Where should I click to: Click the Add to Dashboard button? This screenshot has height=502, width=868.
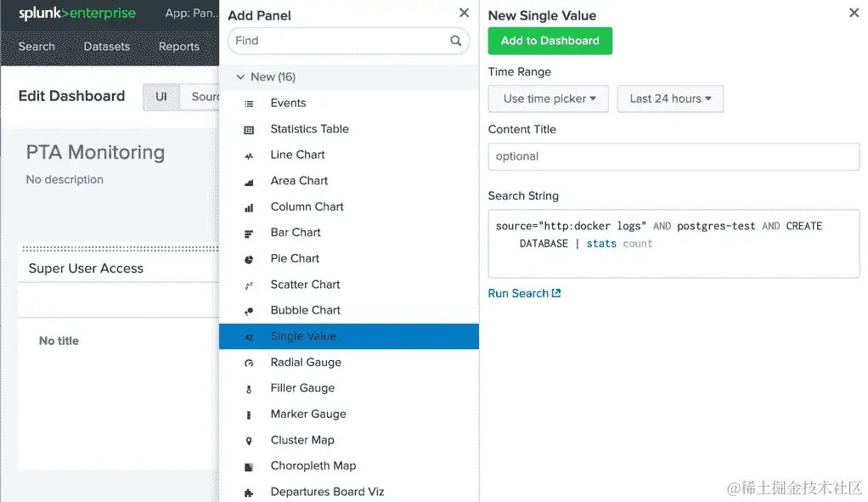click(x=550, y=41)
